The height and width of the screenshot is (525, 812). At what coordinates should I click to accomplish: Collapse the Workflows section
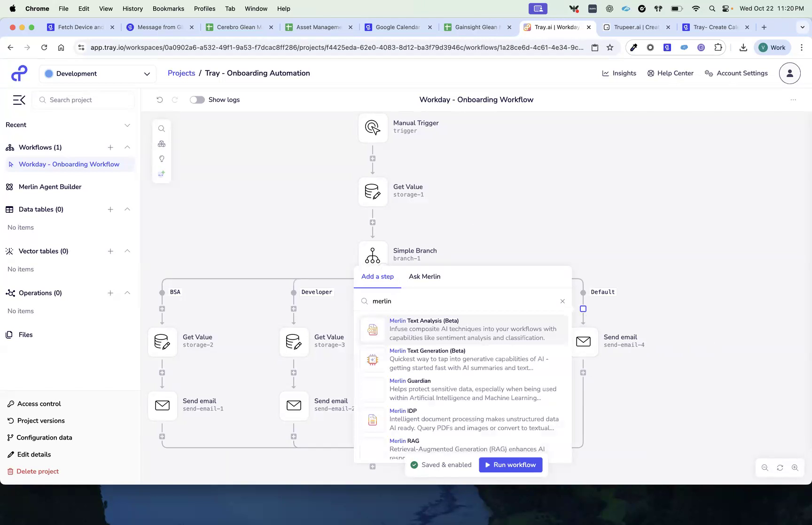(127, 147)
